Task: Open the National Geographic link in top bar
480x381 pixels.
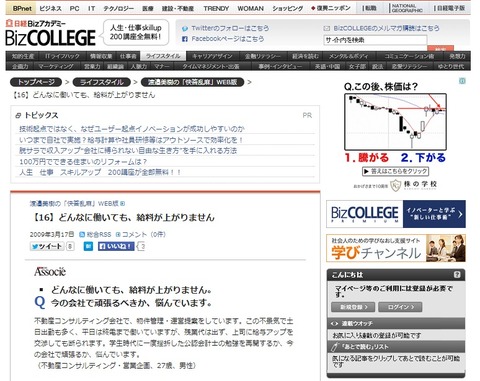Action: coord(407,8)
